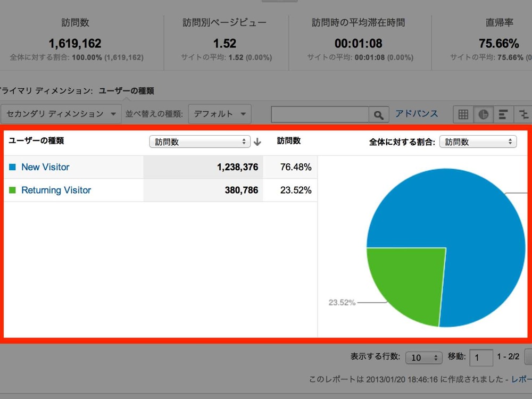Toggle sort order down arrow
The image size is (532, 399).
click(257, 142)
